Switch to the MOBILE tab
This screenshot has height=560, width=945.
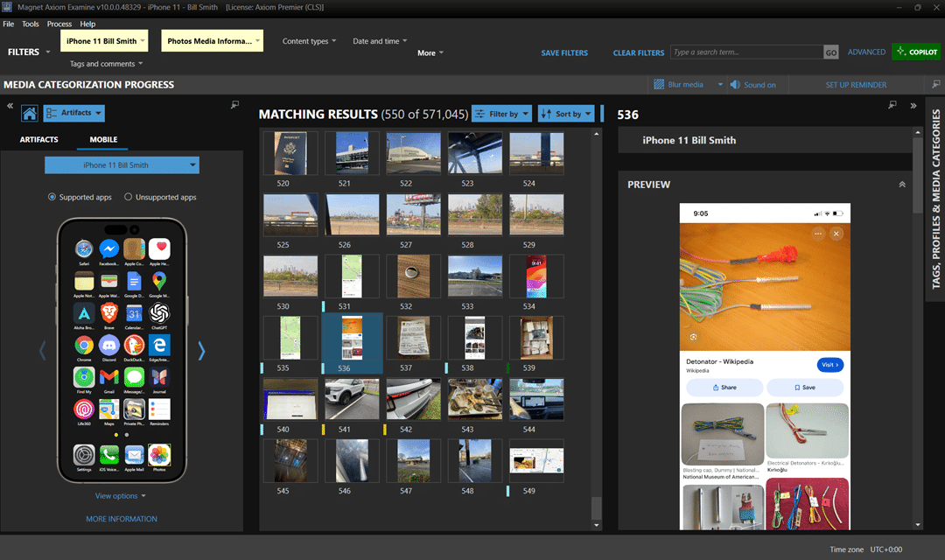pyautogui.click(x=103, y=139)
